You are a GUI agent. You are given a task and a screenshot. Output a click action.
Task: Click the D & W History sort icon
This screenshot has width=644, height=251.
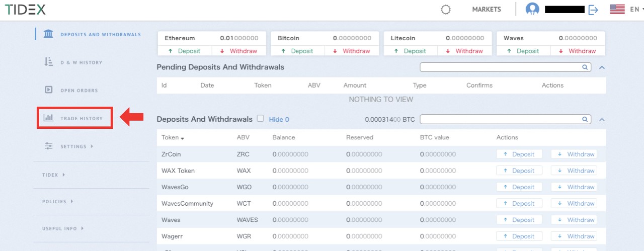49,62
